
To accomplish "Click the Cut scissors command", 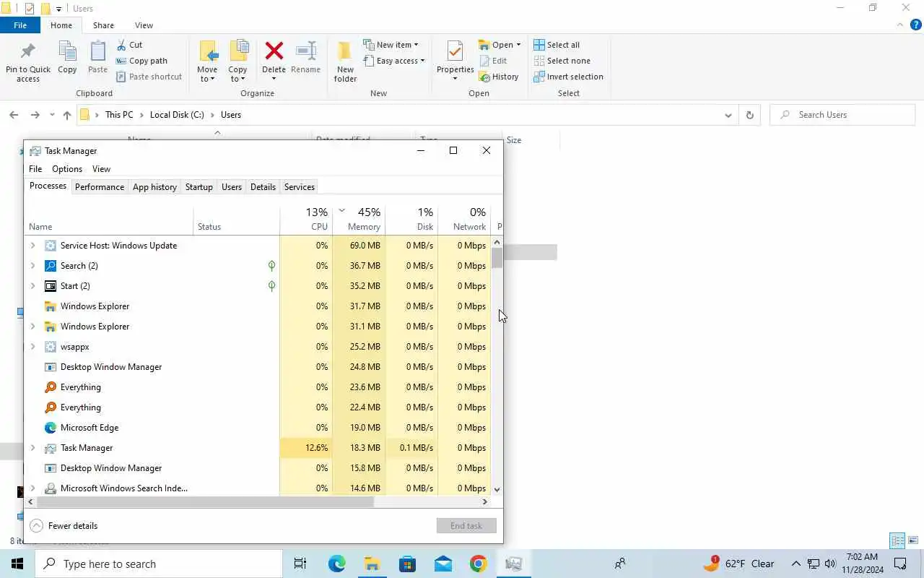I will pos(130,45).
